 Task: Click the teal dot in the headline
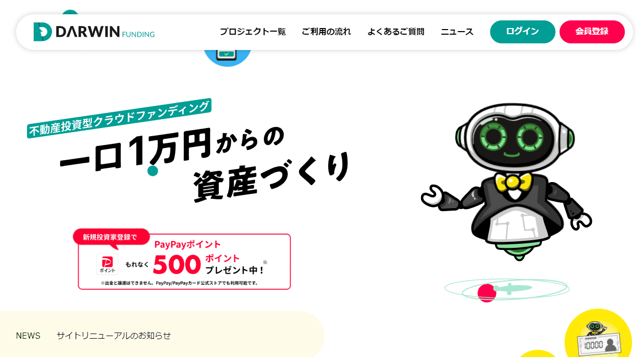pos(153,171)
